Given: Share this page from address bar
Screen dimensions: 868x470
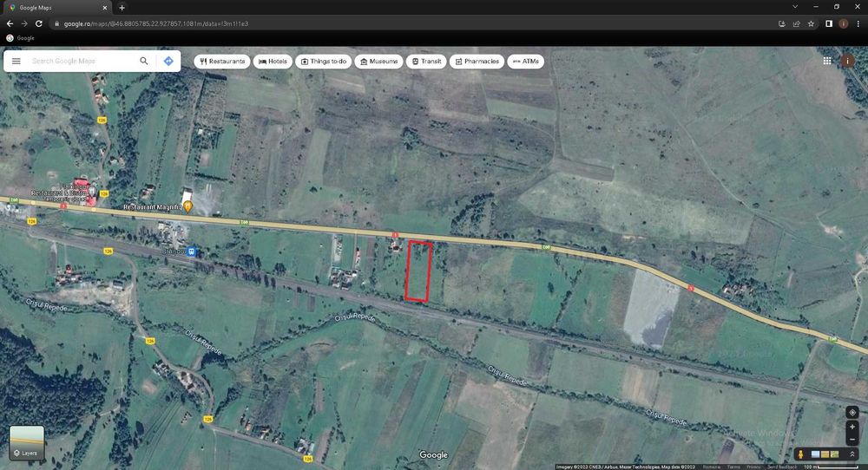Looking at the screenshot, I should (796, 23).
